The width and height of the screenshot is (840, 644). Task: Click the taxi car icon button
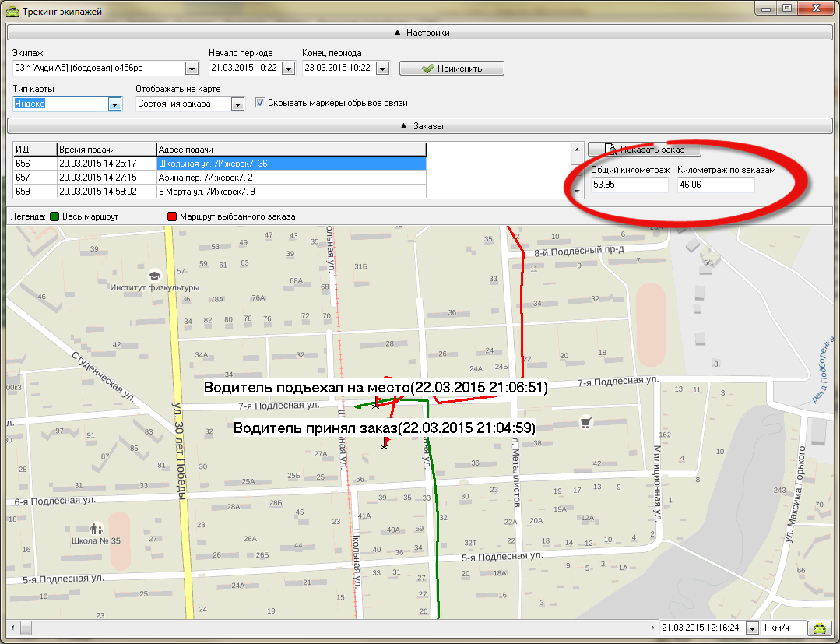coord(819,628)
